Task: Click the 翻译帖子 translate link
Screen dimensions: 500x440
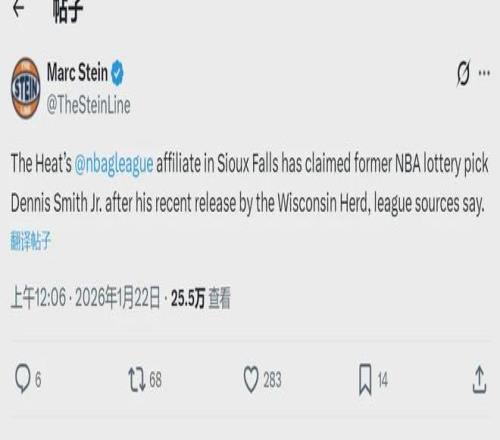Action: [30, 240]
